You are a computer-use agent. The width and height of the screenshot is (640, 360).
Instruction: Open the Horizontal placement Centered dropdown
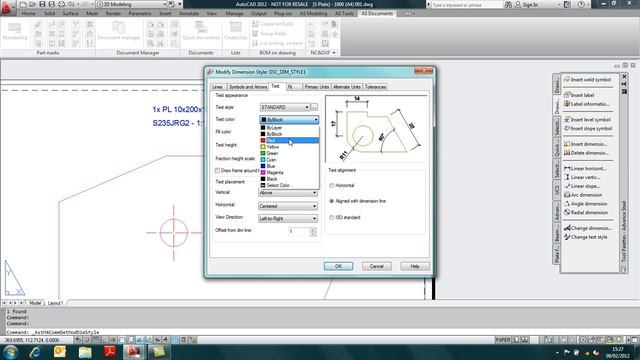pyautogui.click(x=288, y=206)
